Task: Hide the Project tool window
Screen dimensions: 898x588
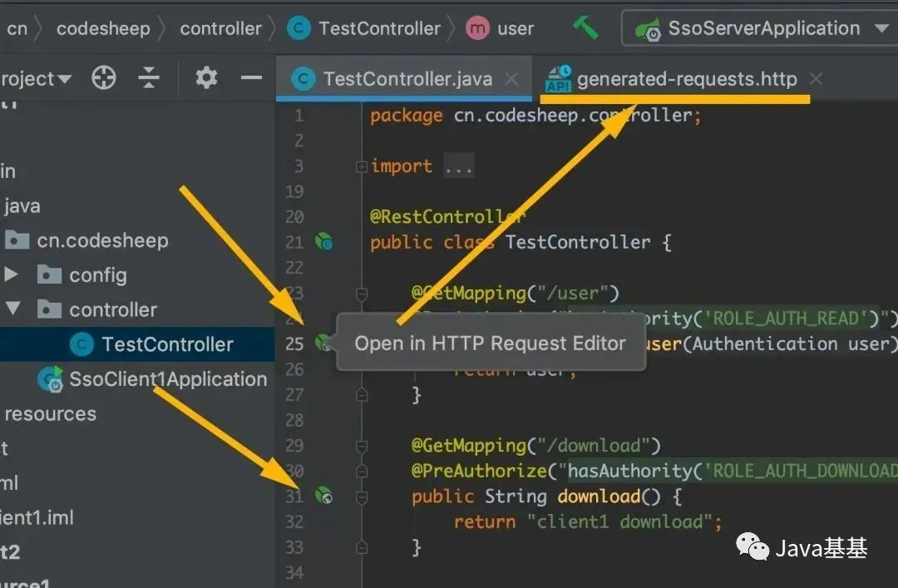Action: coord(251,77)
